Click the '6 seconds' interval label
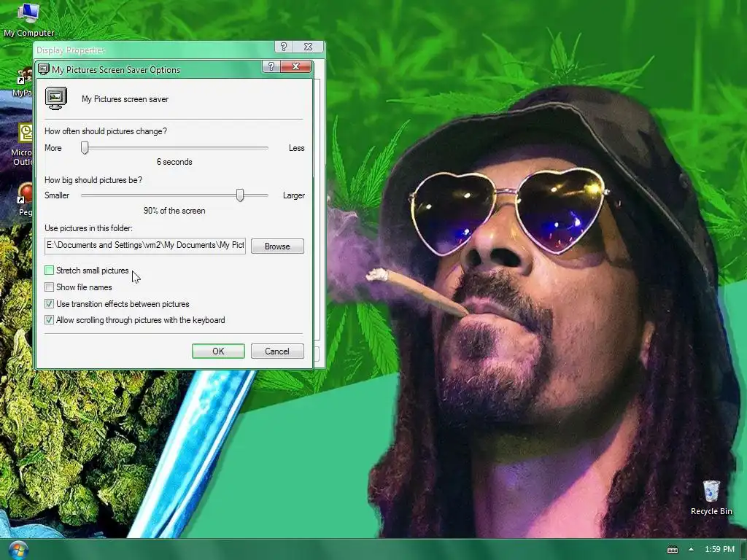Viewport: 747px width, 560px height. (174, 162)
